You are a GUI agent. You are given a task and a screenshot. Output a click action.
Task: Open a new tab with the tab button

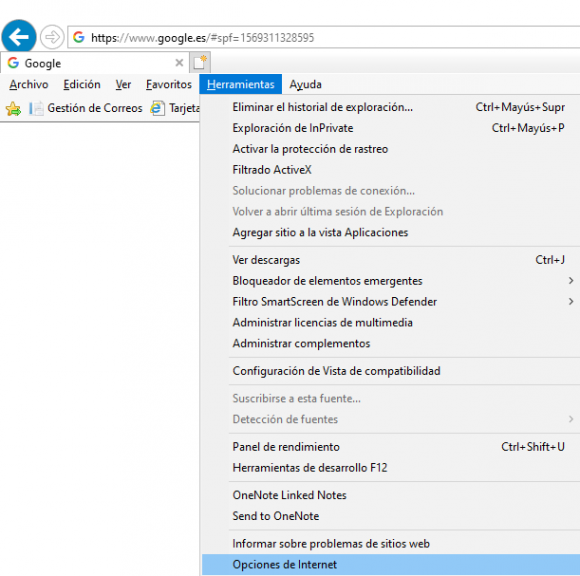pyautogui.click(x=200, y=63)
